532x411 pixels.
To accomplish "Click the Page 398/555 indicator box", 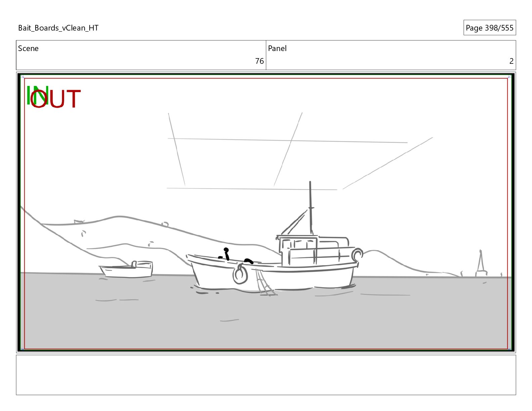I will pyautogui.click(x=489, y=28).
